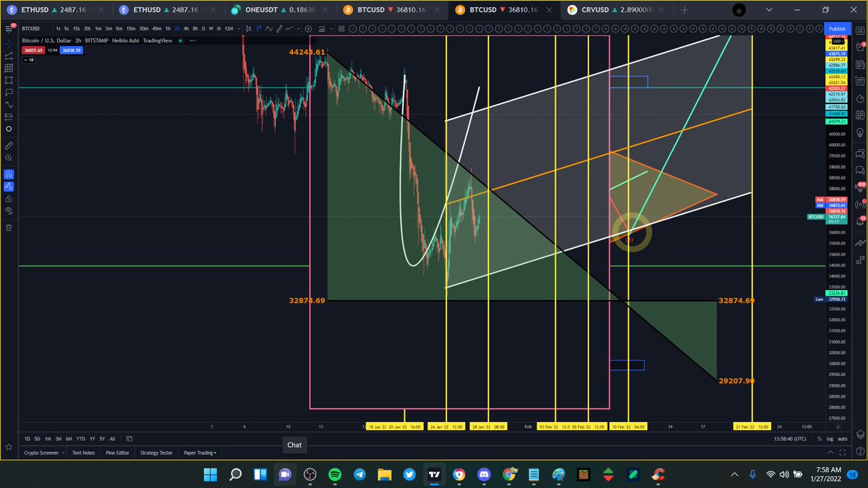This screenshot has width=868, height=488.
Task: Click the Publish button
Action: [x=837, y=28]
